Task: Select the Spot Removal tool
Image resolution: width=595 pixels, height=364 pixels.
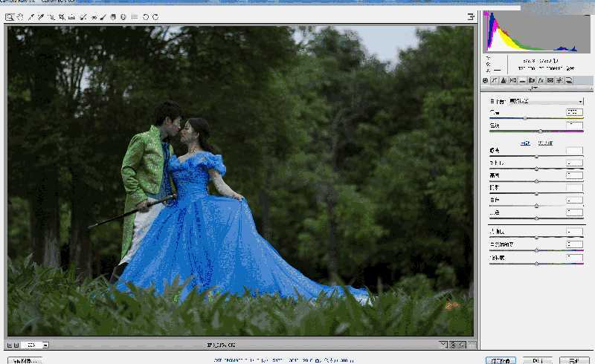Action: pyautogui.click(x=83, y=17)
